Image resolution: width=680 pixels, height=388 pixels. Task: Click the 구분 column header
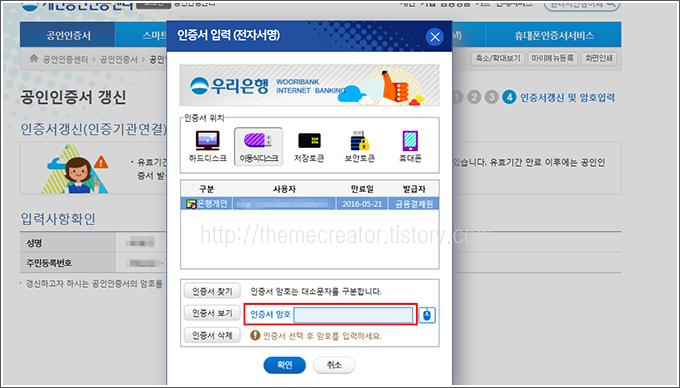pyautogui.click(x=206, y=189)
